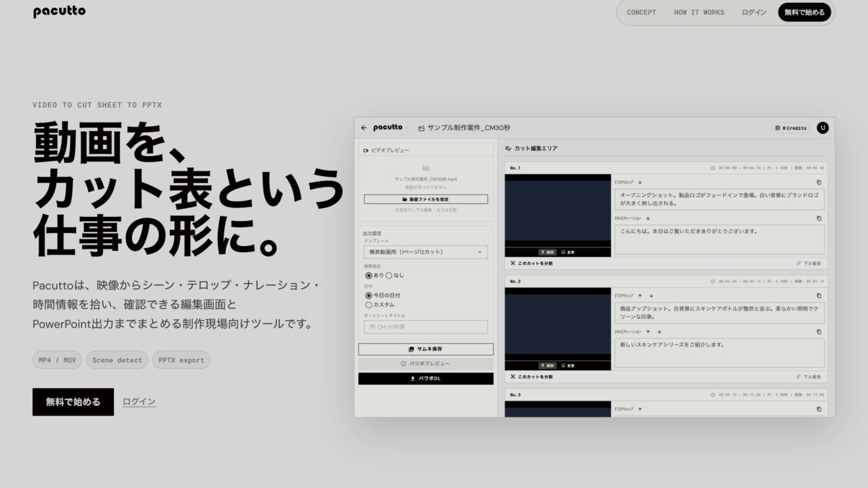Click the back arrow beside the pacutto app logo
Screen dimensions: 868x488
(363, 127)
